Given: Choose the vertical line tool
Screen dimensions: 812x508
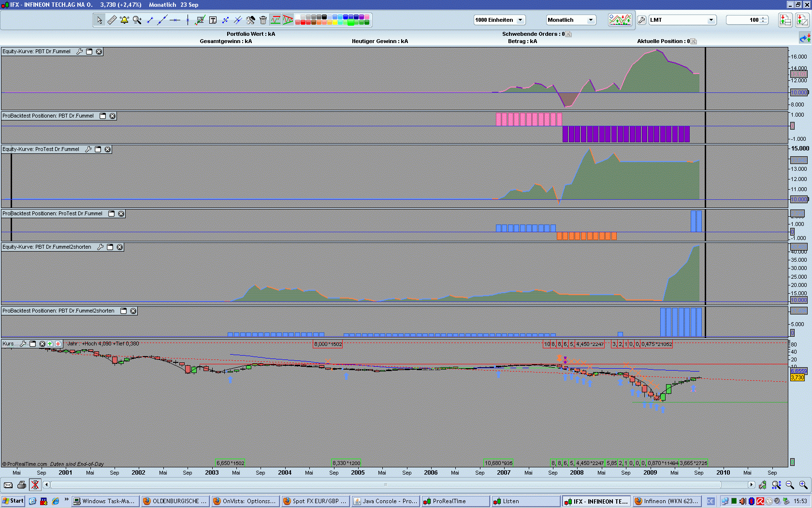Looking at the screenshot, I should click(188, 20).
